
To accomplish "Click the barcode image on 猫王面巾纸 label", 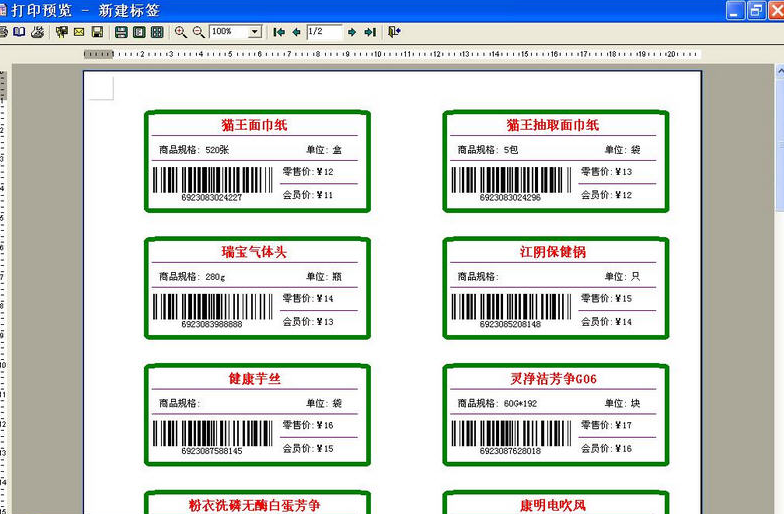I will (212, 180).
